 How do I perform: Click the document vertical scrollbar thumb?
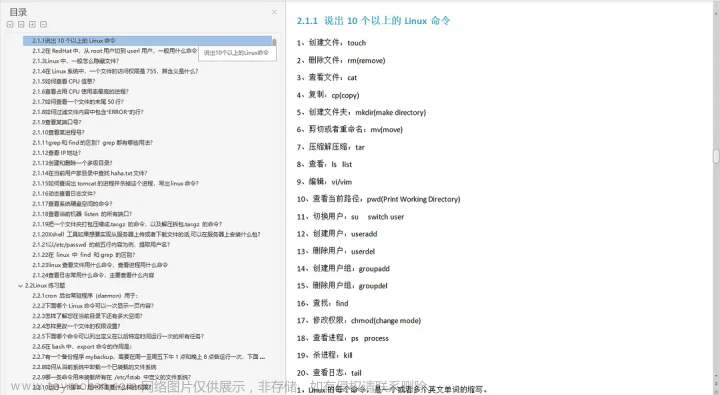pyautogui.click(x=716, y=156)
